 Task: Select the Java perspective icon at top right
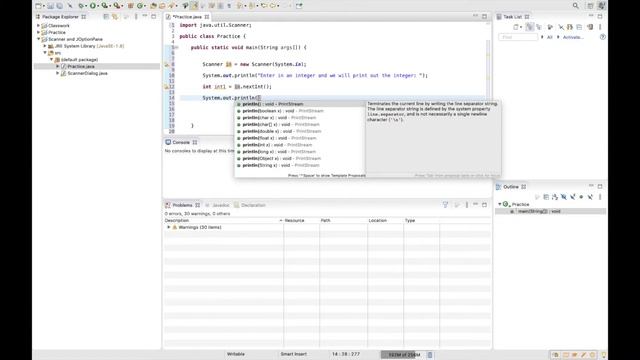[x=602, y=6]
